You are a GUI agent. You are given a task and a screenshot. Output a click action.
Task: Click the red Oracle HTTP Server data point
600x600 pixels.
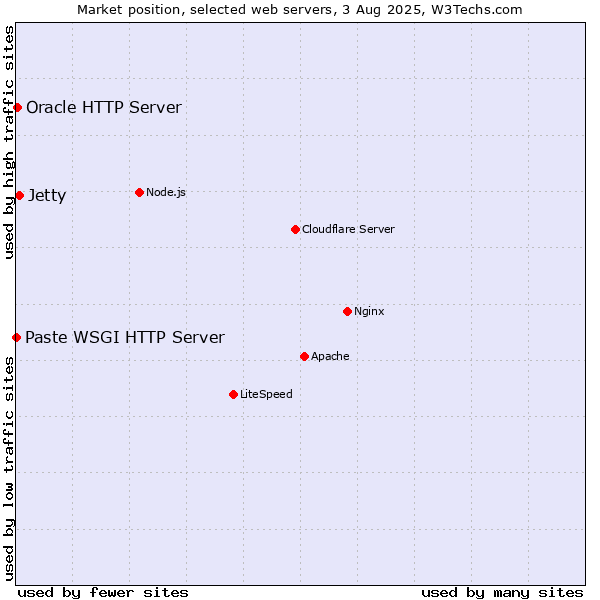(17, 108)
